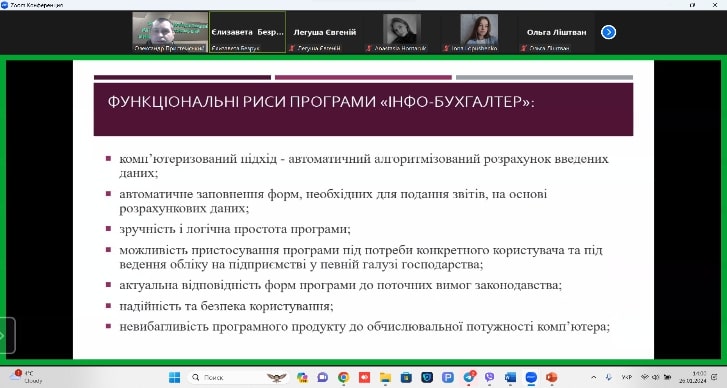Click the bullet starting актуальна відповідність форм
This screenshot has width=727, height=388.
coord(340,285)
